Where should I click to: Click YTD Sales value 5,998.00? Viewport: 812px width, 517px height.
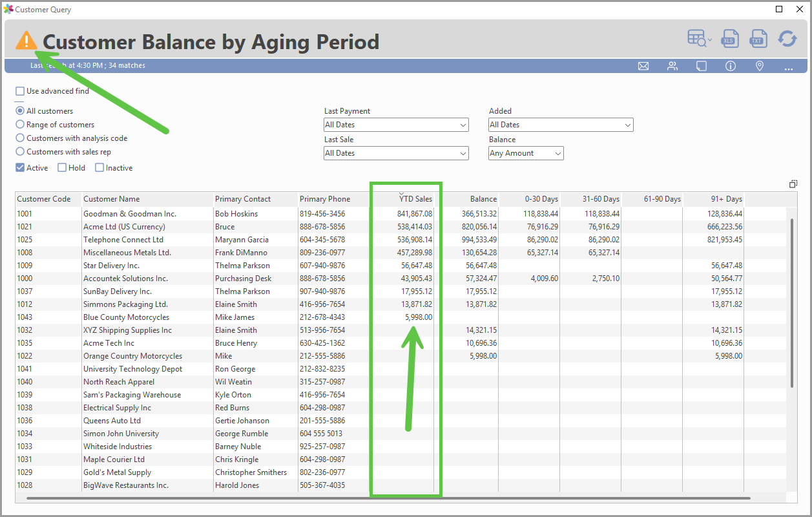click(419, 317)
